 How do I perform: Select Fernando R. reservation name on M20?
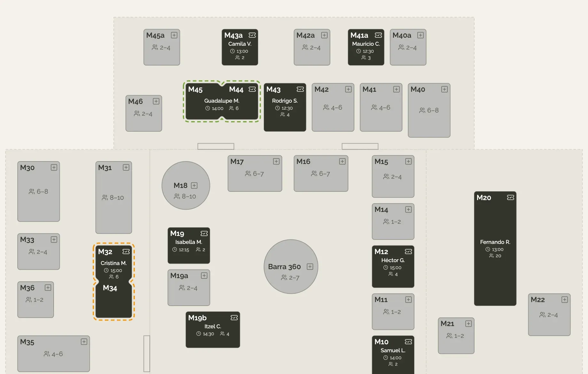[x=495, y=242]
